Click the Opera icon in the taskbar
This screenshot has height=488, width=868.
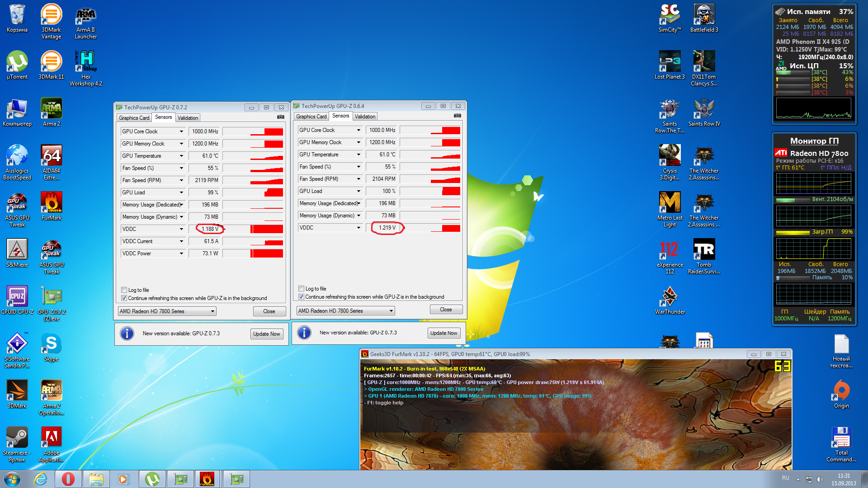click(x=68, y=479)
